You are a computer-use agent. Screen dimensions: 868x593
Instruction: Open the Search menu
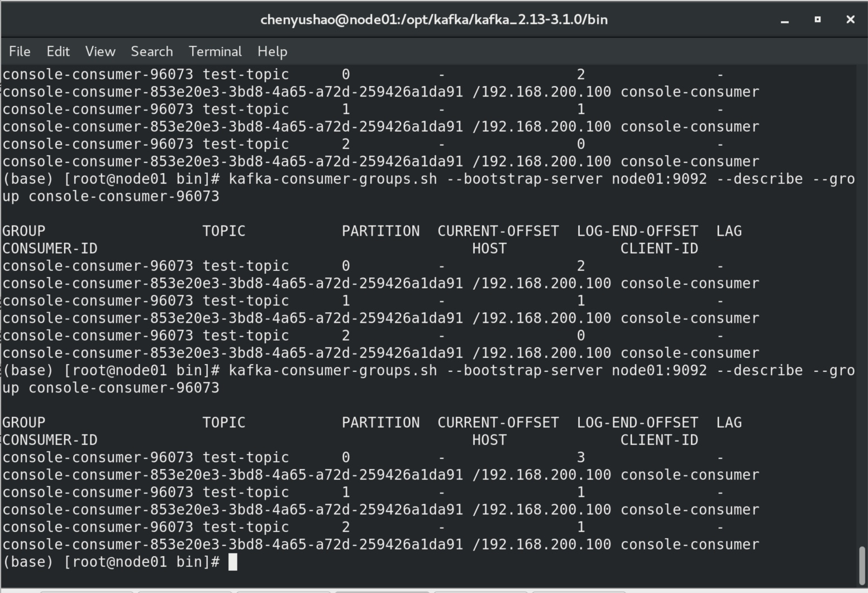click(151, 51)
